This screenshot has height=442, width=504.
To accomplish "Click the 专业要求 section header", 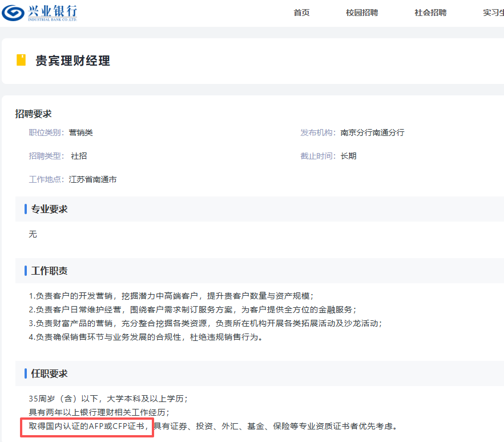I will point(49,209).
